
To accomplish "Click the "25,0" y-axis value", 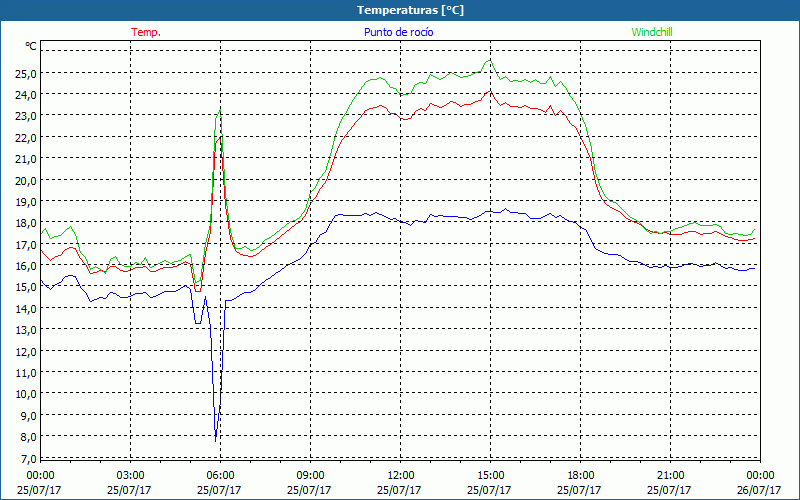I will click(x=26, y=73).
